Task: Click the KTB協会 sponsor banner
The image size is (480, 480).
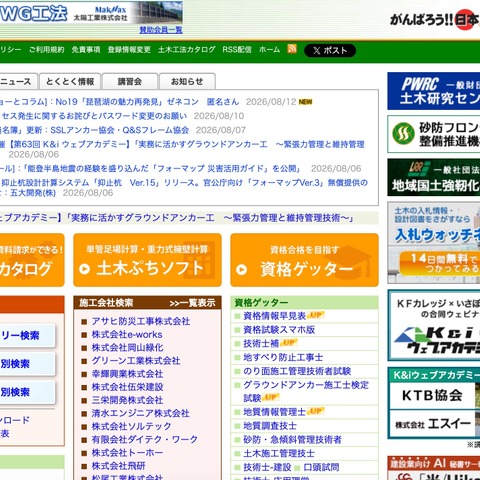Action: point(432,395)
